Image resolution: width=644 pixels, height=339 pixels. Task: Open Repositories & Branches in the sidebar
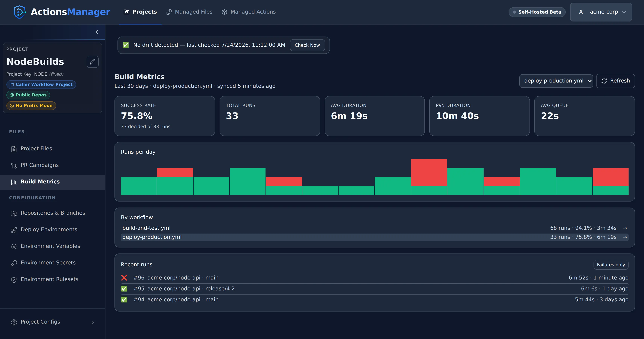53,213
